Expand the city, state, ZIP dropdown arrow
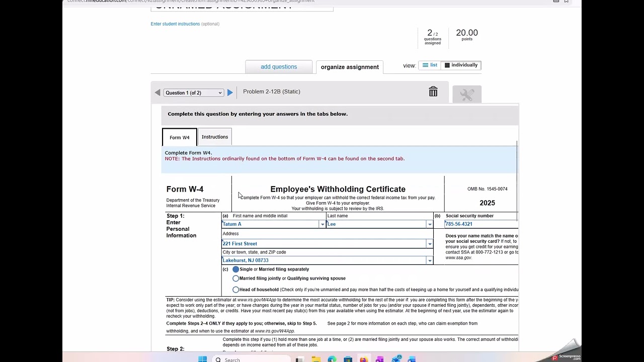 430,260
